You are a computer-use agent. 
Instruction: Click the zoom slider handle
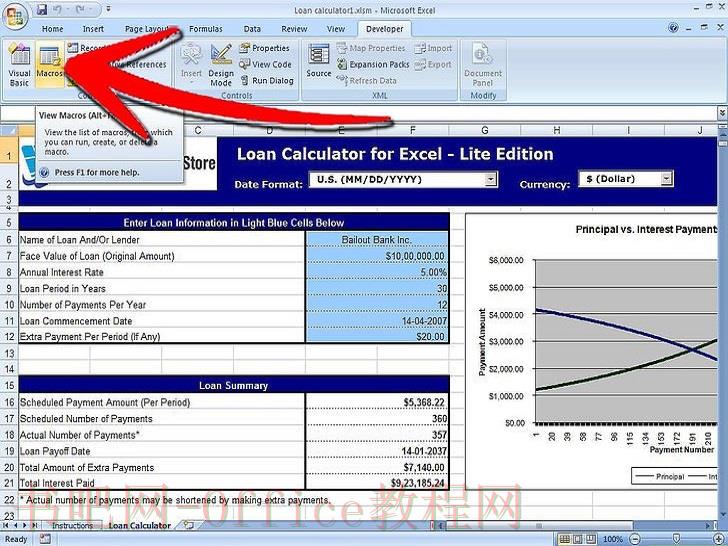click(676, 539)
